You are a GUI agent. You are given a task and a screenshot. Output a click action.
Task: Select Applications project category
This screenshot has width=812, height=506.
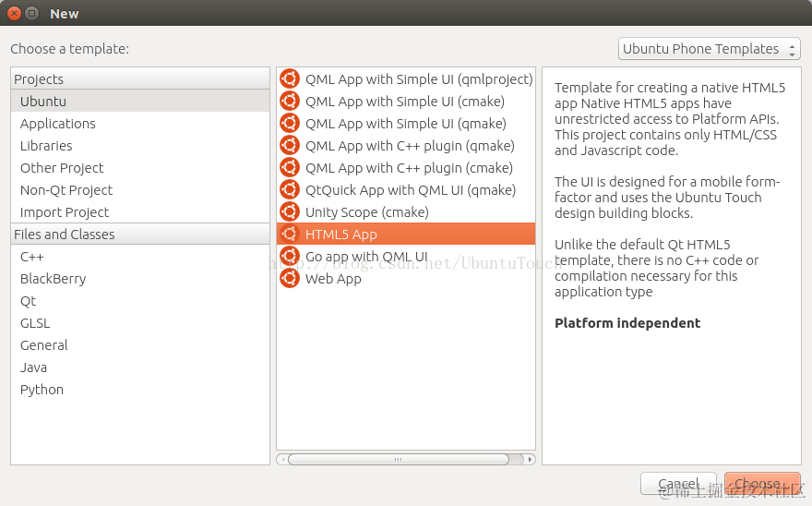(140, 124)
